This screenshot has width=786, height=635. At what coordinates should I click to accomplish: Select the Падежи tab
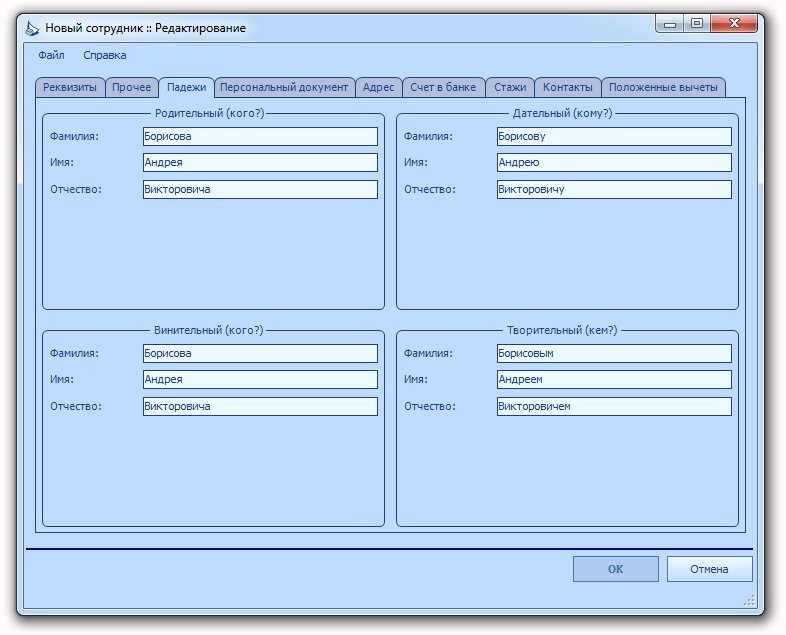186,87
